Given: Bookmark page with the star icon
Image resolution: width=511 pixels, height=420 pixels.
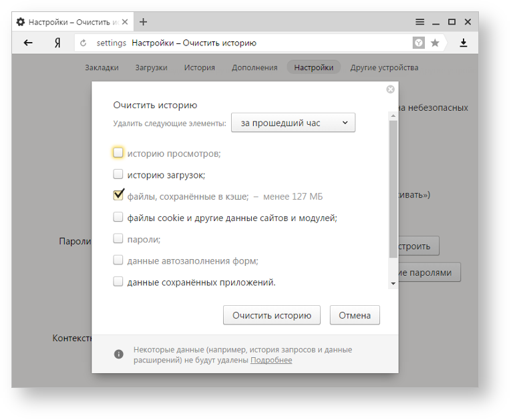Looking at the screenshot, I should (435, 43).
